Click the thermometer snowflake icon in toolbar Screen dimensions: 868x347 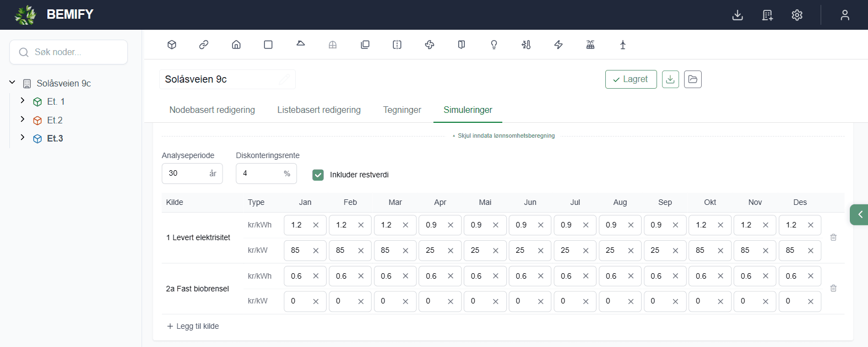(526, 45)
